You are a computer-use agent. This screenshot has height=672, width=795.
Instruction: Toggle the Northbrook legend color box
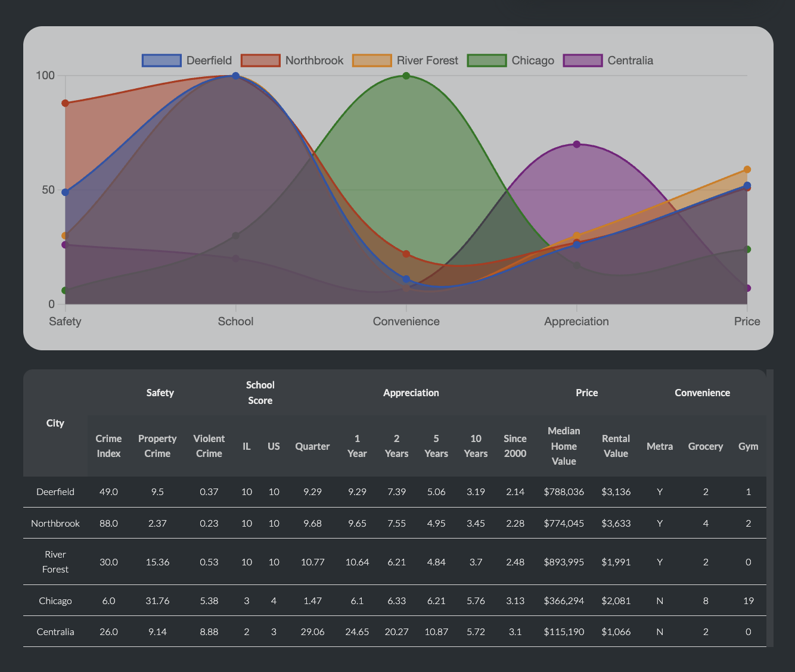[x=260, y=60]
